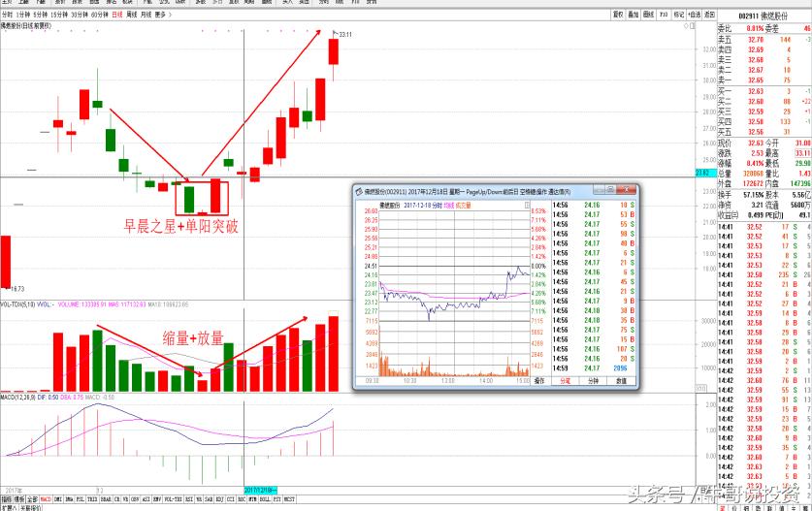Click the 2017-12-18 date marker on axis

click(261, 490)
